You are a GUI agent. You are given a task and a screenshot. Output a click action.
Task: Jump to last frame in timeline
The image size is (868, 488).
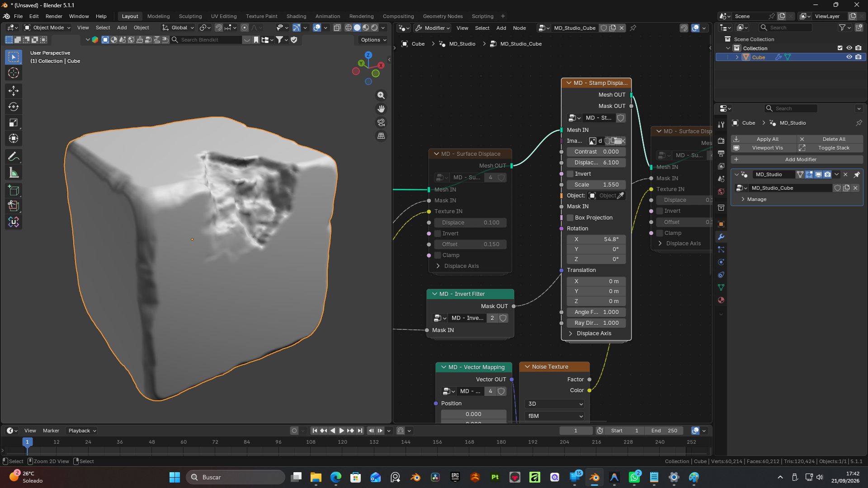pyautogui.click(x=360, y=431)
